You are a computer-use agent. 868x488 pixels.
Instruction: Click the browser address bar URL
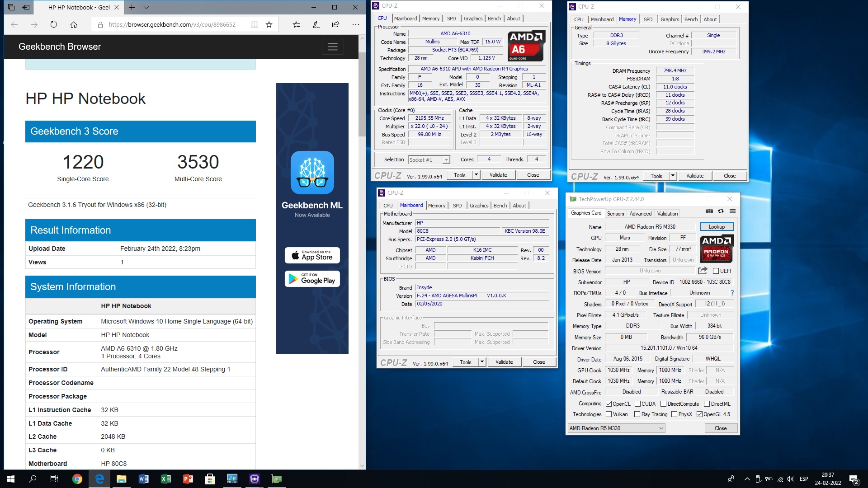point(172,25)
